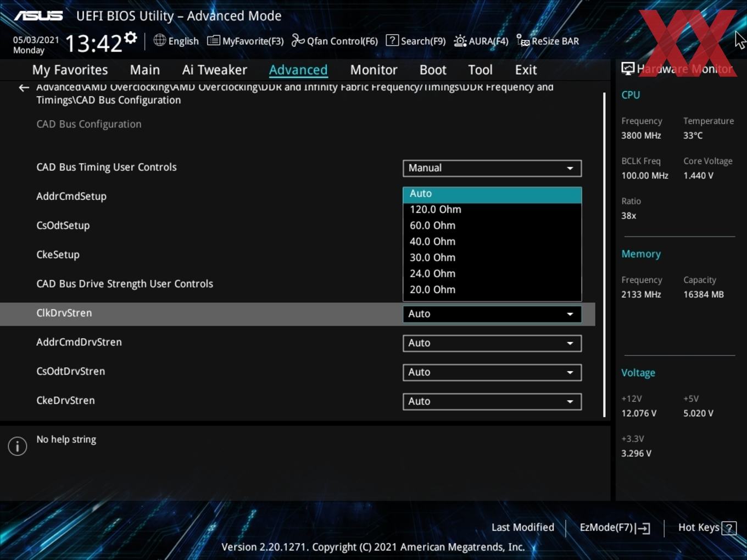The image size is (747, 560).
Task: Open CsOdtDrvStren dropdown
Action: tap(492, 372)
